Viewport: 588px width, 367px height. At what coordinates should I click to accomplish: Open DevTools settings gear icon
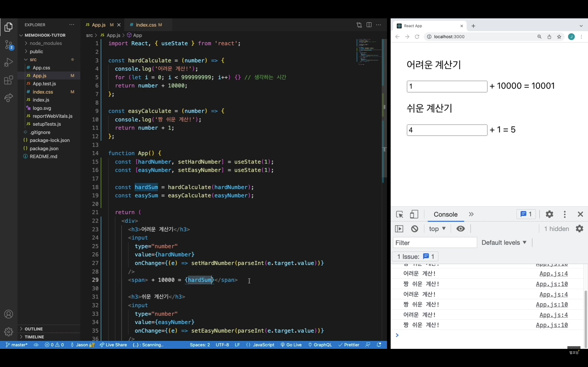549,214
